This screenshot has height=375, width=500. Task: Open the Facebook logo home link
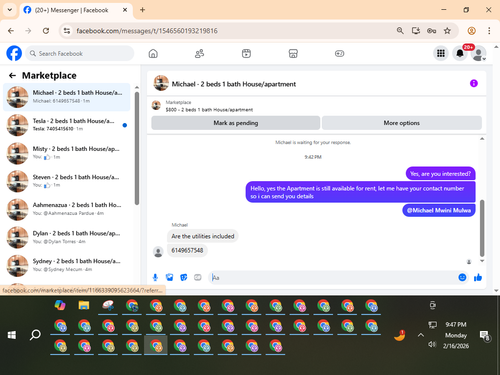tap(14, 53)
